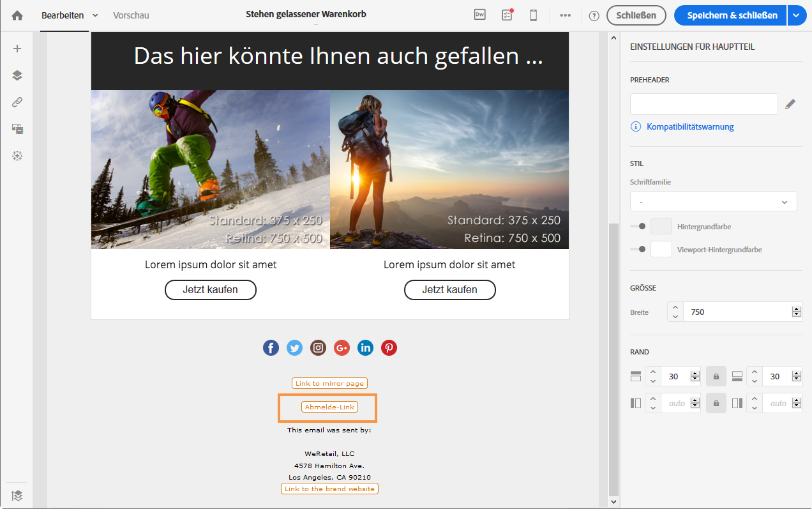Image resolution: width=812 pixels, height=509 pixels.
Task: Toggle the Viewport-Hintergrundfarbe switch
Action: (x=638, y=249)
